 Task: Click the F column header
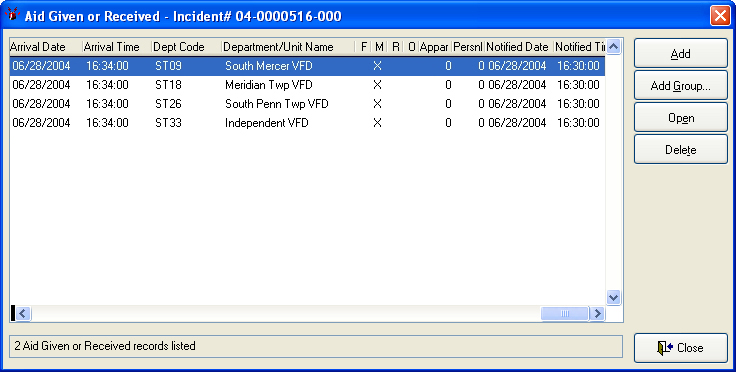363,47
